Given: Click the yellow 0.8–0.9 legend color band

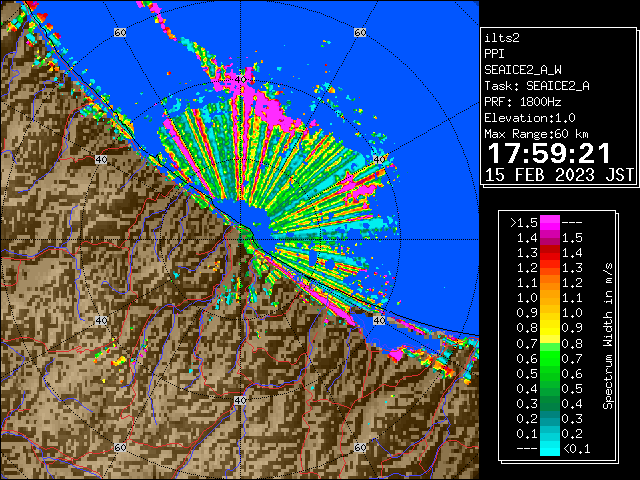Looking at the screenshot, I should click(x=549, y=328).
